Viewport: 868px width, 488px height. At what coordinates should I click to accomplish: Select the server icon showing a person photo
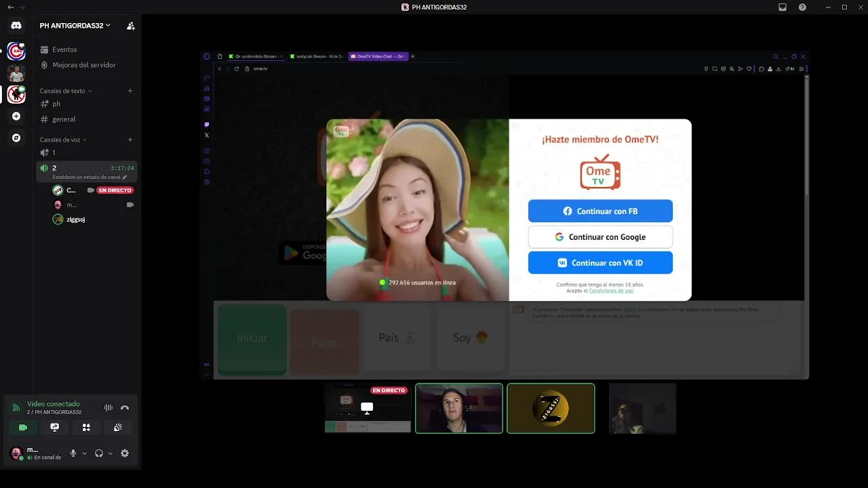(x=16, y=73)
